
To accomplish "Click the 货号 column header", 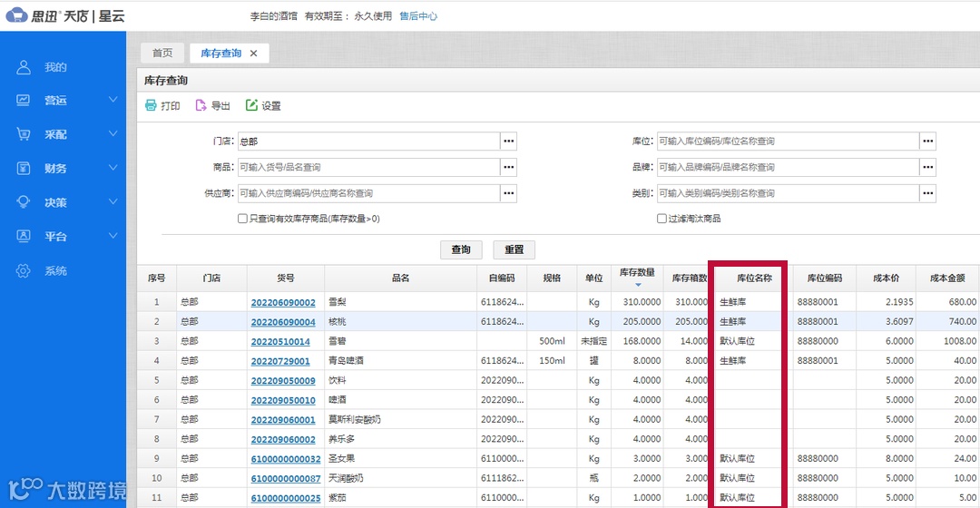I will (286, 278).
